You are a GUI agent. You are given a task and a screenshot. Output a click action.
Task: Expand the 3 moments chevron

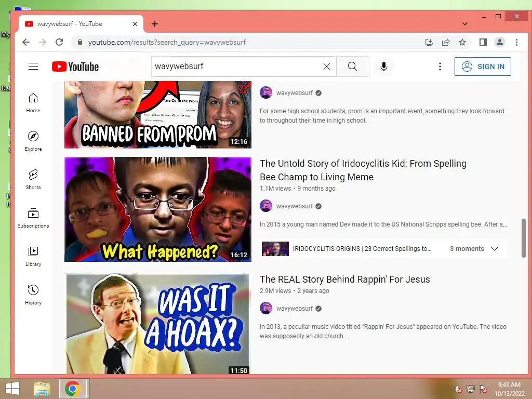point(495,249)
